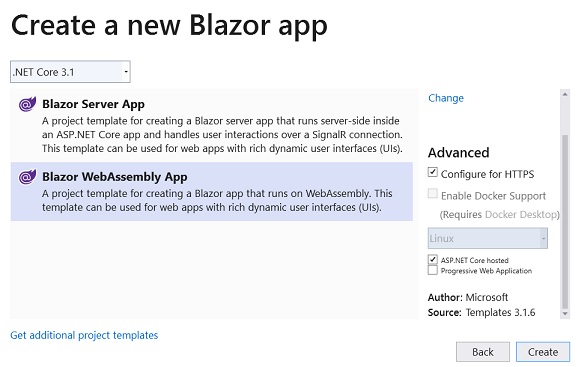
Task: Toggle Configure for HTTPS checkbox
Action: click(432, 172)
